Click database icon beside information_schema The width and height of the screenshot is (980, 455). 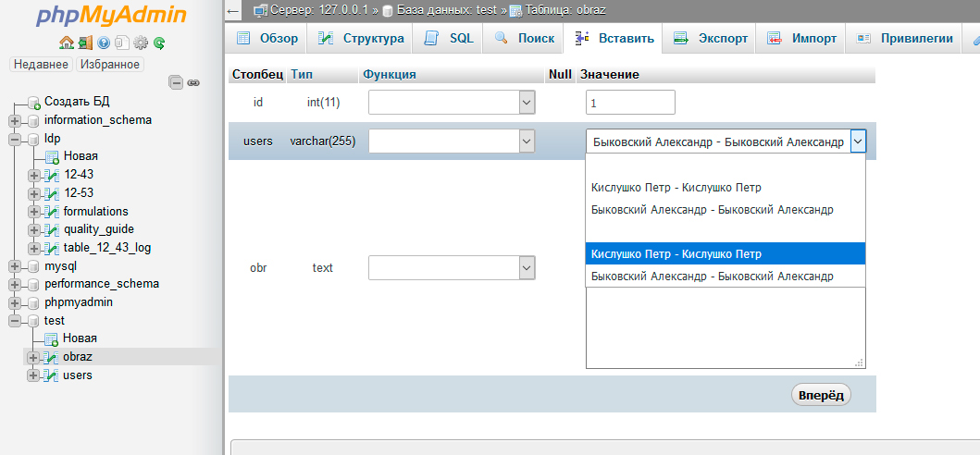(33, 120)
